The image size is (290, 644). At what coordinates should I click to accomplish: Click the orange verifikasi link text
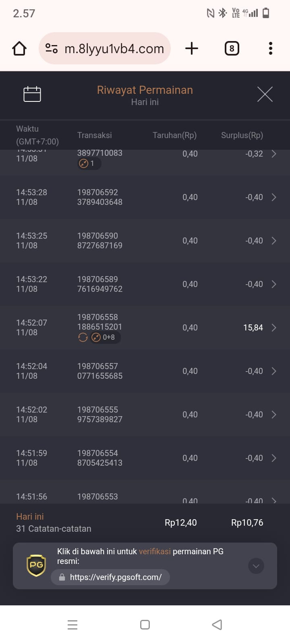pyautogui.click(x=155, y=551)
